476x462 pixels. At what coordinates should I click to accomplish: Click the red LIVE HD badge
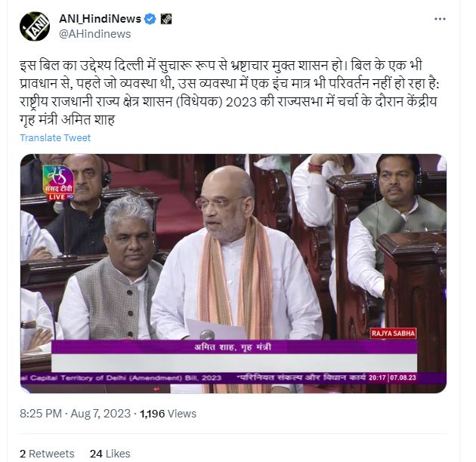click(x=60, y=197)
